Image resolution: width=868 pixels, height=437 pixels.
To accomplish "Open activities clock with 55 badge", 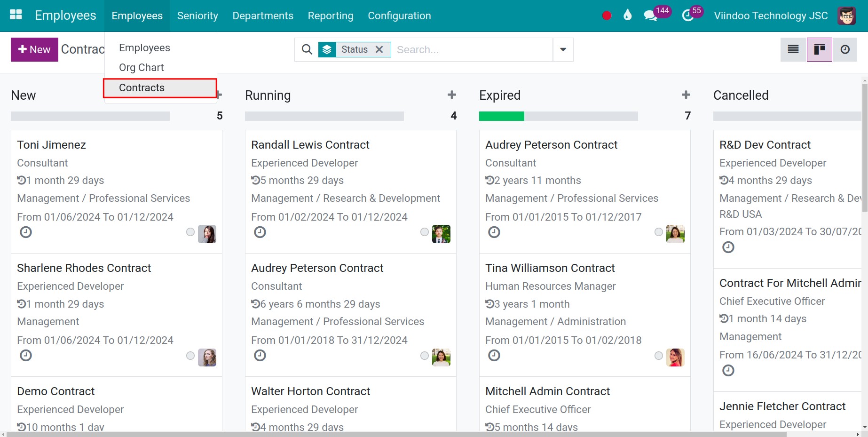I will point(692,15).
